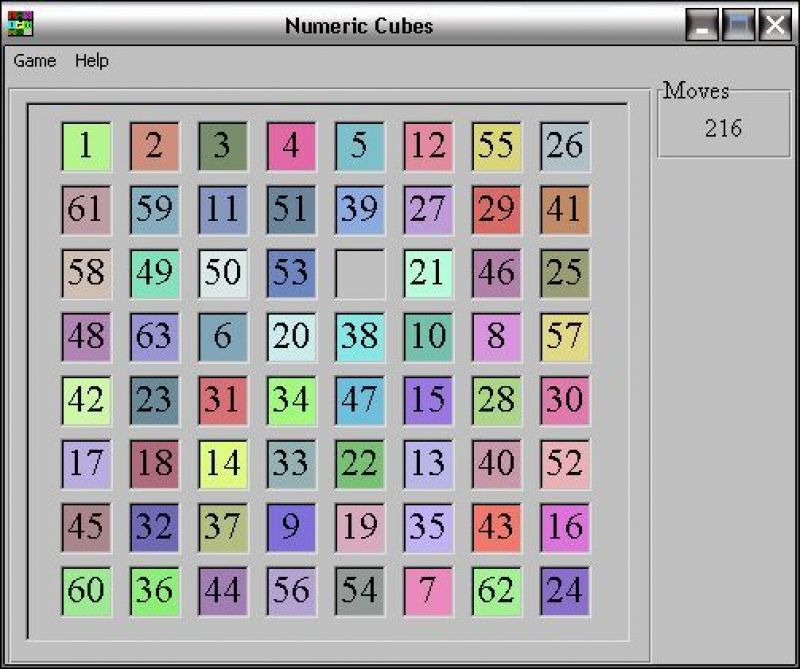Click the pink cube numbered 4
This screenshot has width=800, height=669.
pyautogui.click(x=291, y=146)
